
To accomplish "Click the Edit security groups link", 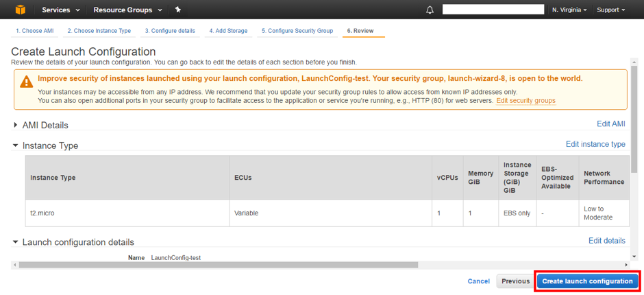I will click(525, 101).
